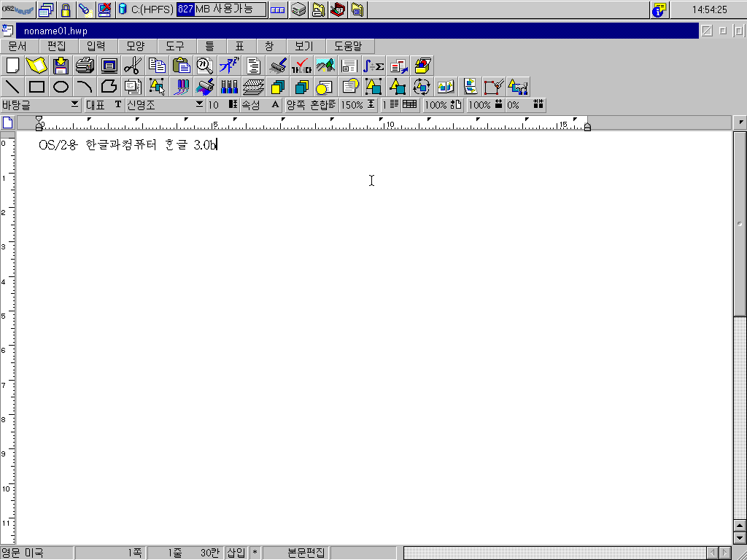Select the rectangle drawing tool
The image size is (747, 560).
tap(36, 87)
